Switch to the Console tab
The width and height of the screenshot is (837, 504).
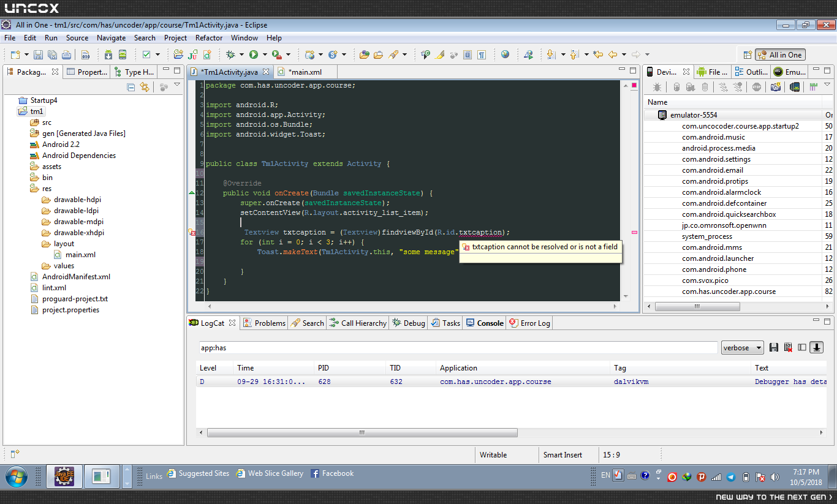[x=485, y=323]
